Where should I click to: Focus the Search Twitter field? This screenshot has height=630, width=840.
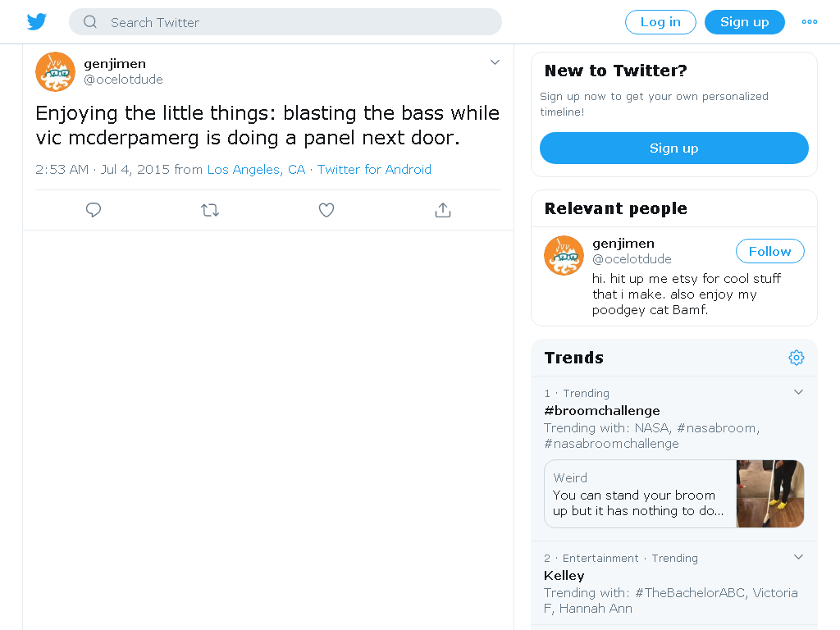[285, 22]
